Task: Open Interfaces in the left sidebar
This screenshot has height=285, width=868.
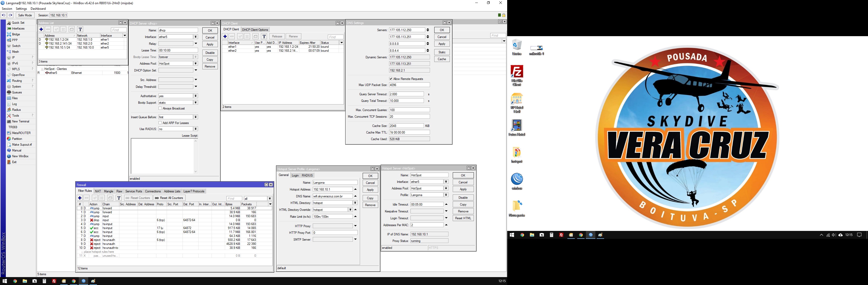Action: 18,28
